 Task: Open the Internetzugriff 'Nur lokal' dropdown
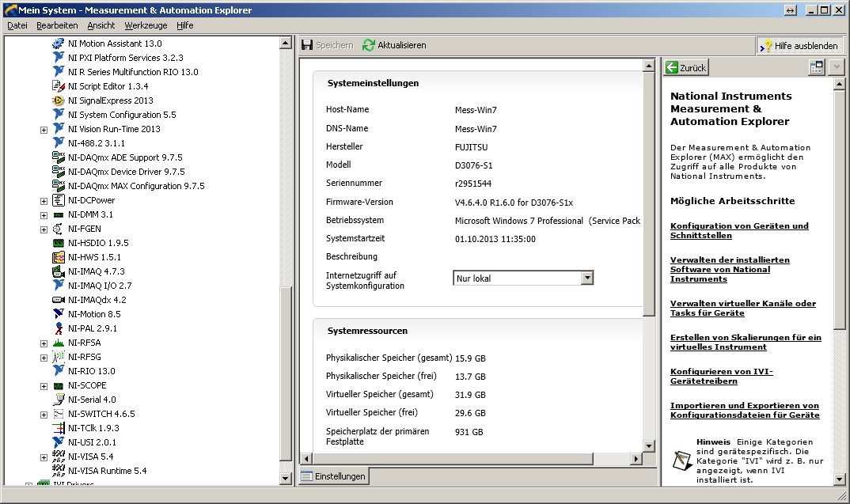[x=586, y=278]
